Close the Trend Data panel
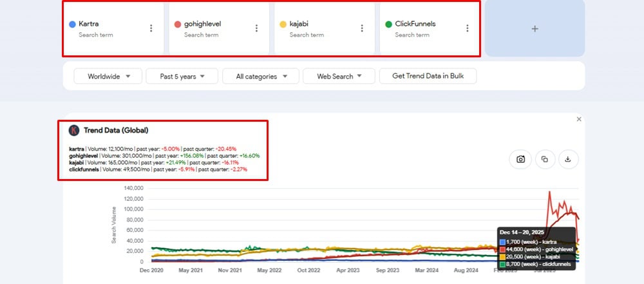Viewport: 644px width, 284px height. pyautogui.click(x=579, y=119)
